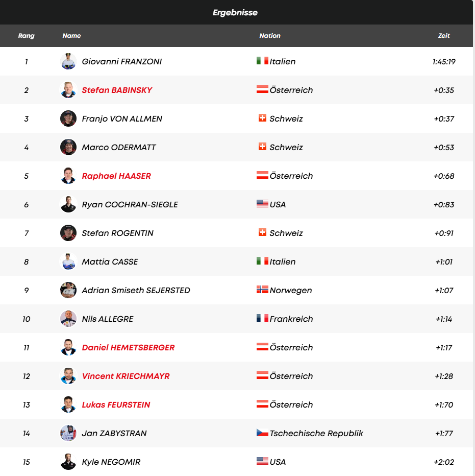
Task: Click Vincent Kriechmayr's avatar picture
Action: 68,376
